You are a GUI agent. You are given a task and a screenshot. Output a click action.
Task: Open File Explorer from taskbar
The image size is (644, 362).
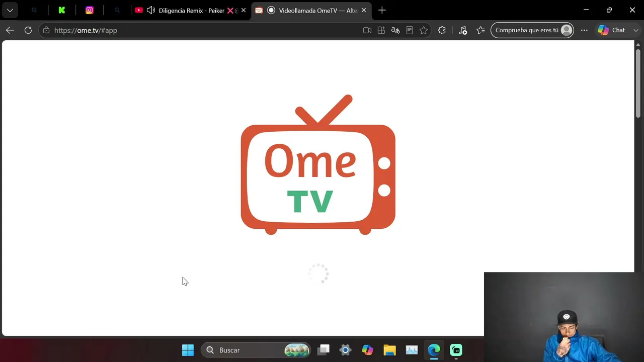[389, 350]
